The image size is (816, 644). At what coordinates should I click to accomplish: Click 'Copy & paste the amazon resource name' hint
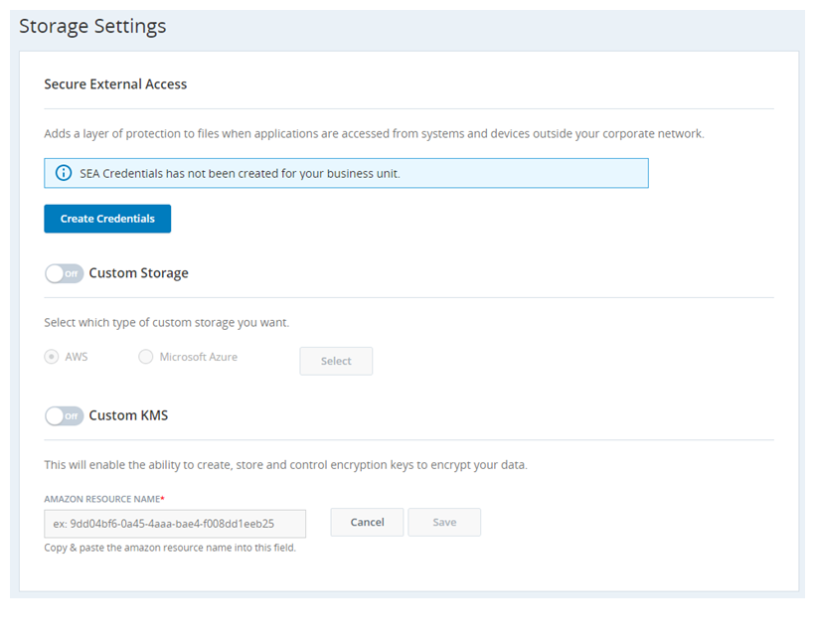point(170,548)
